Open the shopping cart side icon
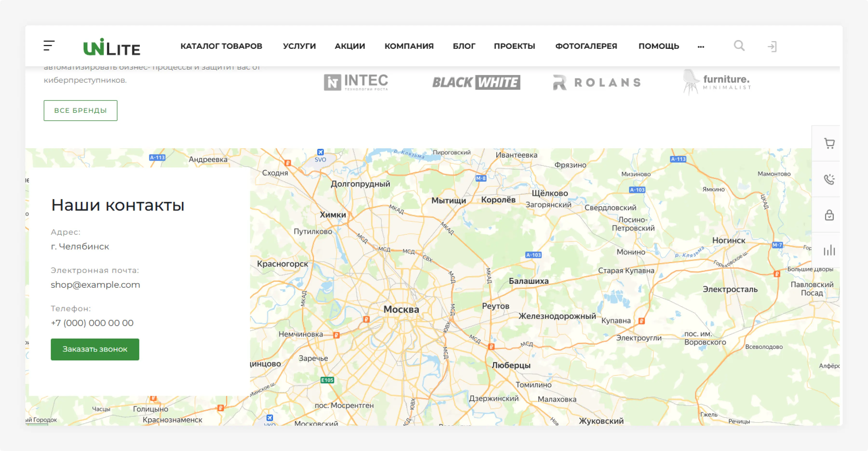 (x=829, y=144)
